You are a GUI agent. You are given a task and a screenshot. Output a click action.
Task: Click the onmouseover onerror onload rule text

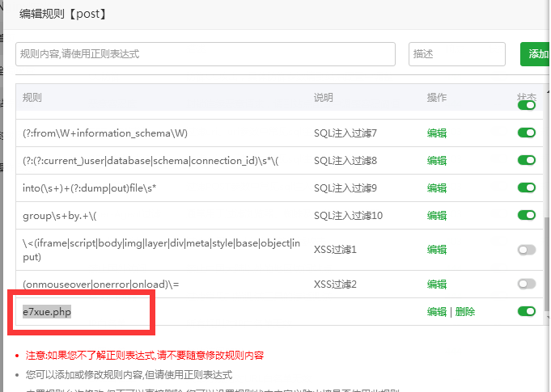pyautogui.click(x=101, y=284)
